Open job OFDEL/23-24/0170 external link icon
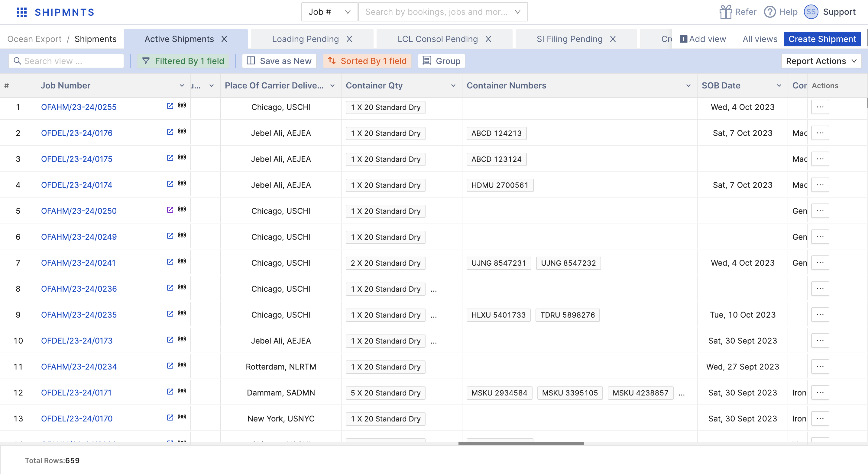The width and height of the screenshot is (868, 474). 170,418
